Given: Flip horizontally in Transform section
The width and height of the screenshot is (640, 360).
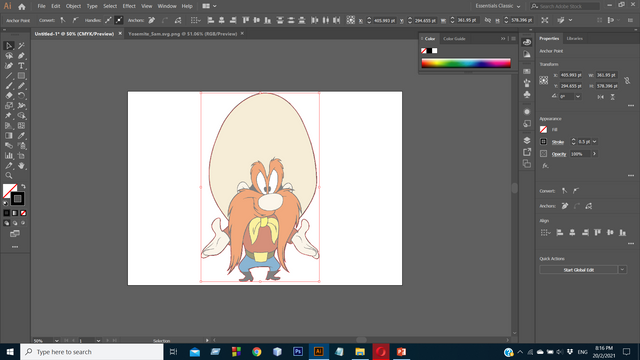Looking at the screenshot, I should [x=600, y=97].
